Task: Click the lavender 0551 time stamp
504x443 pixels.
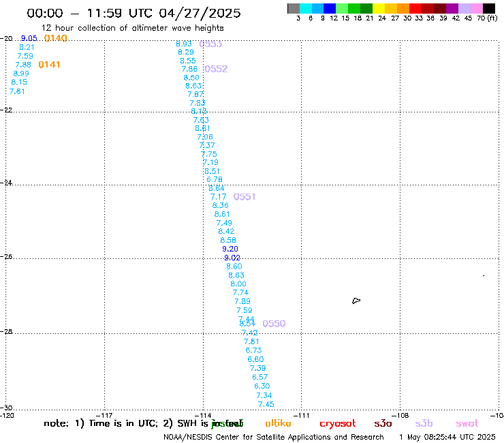Action: 245,197
